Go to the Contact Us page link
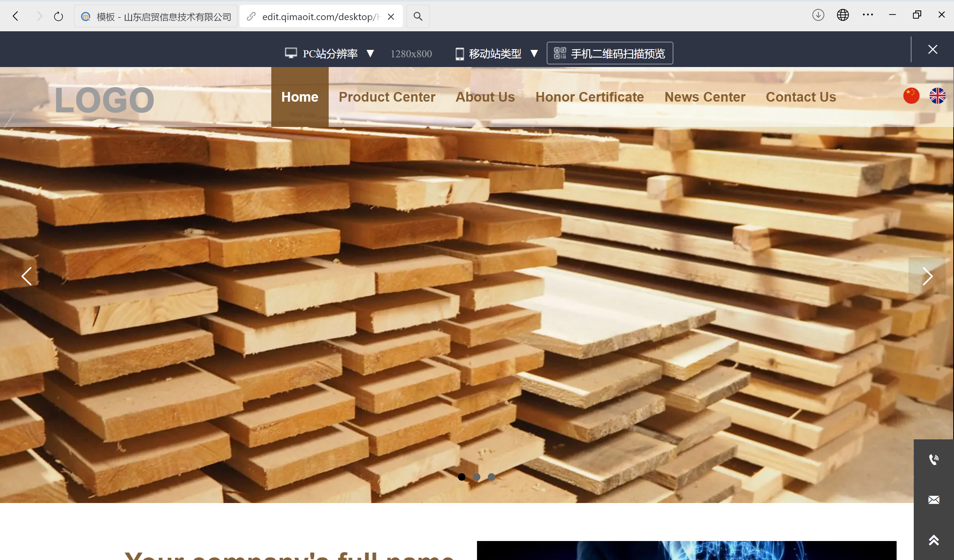The image size is (954, 560). click(x=801, y=97)
